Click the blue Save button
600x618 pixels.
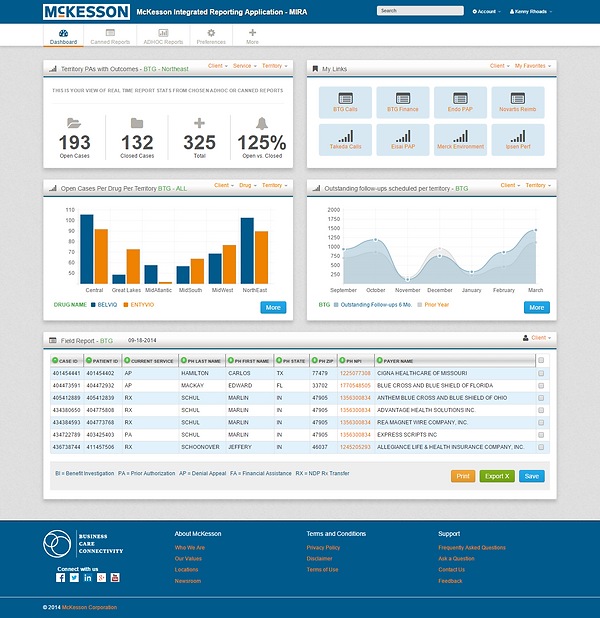[531, 476]
